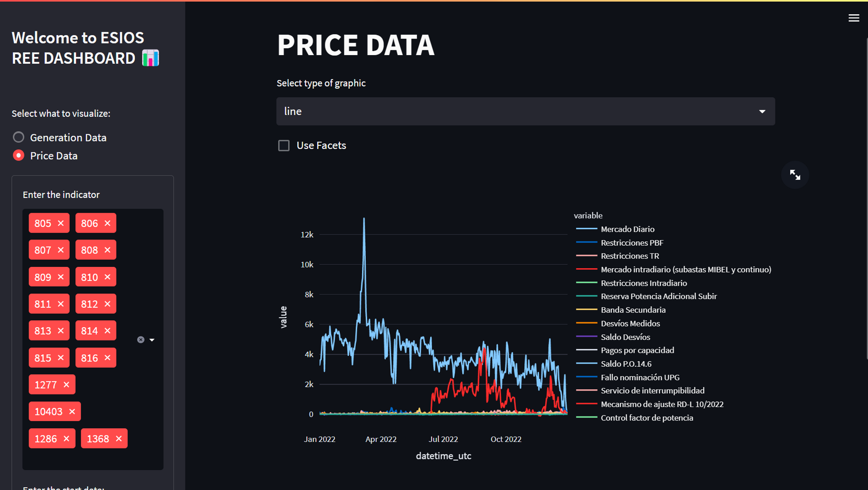Expand chart to fullscreen view
Screen dimensions: 868x490
(795, 175)
